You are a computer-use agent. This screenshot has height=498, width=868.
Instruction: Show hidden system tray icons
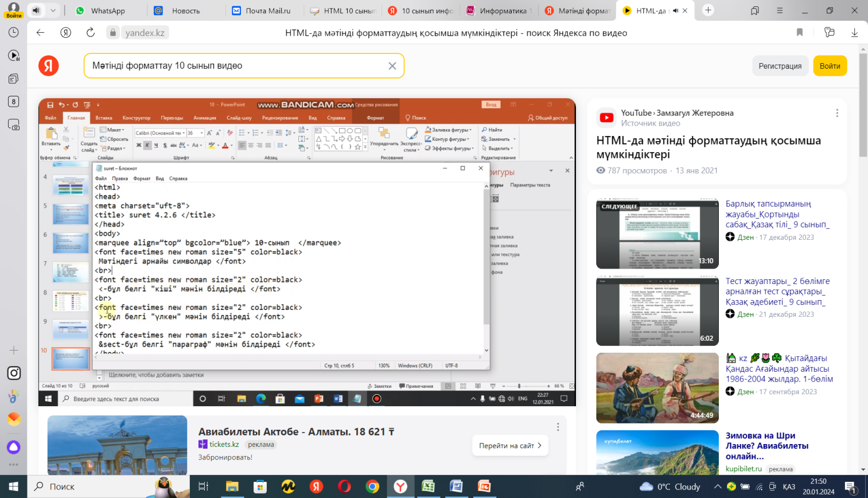(717, 487)
